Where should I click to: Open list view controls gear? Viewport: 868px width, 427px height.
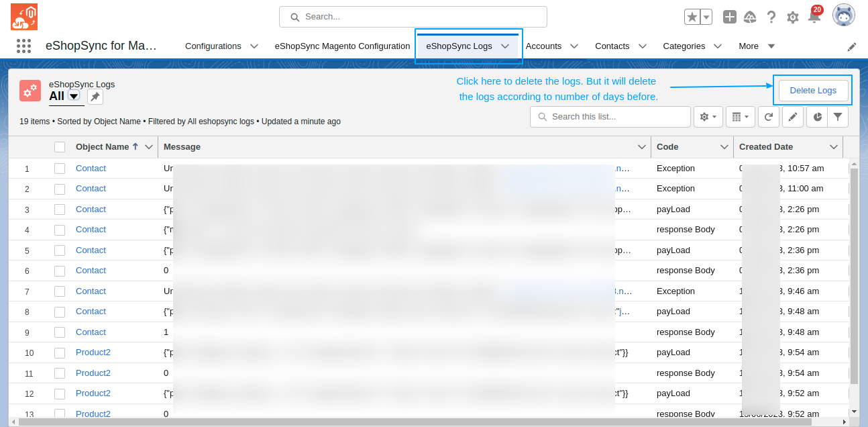click(x=708, y=117)
